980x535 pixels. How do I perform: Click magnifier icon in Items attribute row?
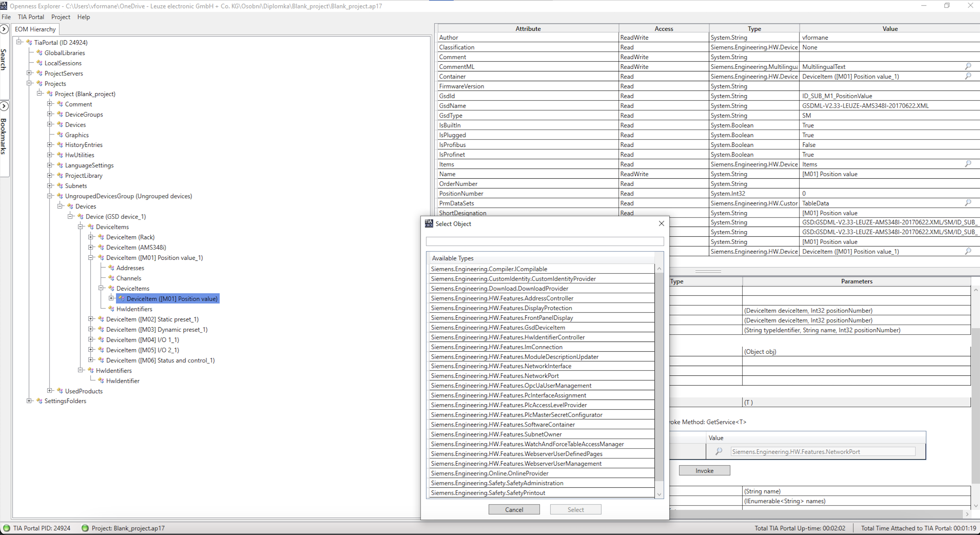pos(968,164)
